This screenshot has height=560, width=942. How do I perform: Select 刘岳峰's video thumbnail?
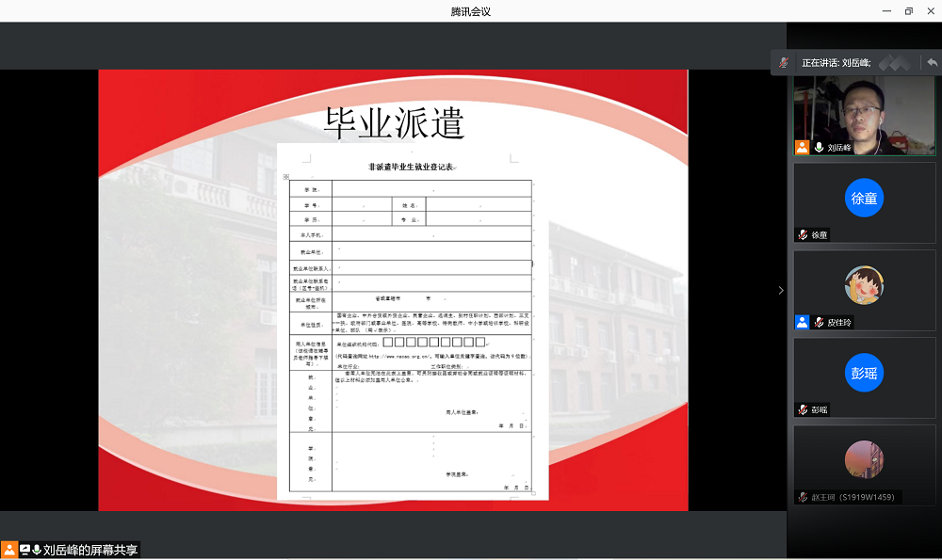[864, 113]
